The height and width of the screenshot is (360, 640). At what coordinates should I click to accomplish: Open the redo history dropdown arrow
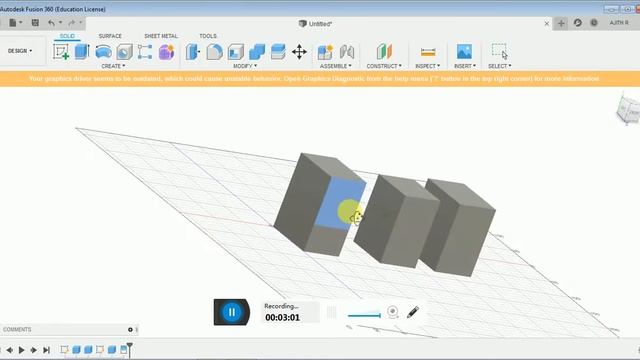[81, 22]
